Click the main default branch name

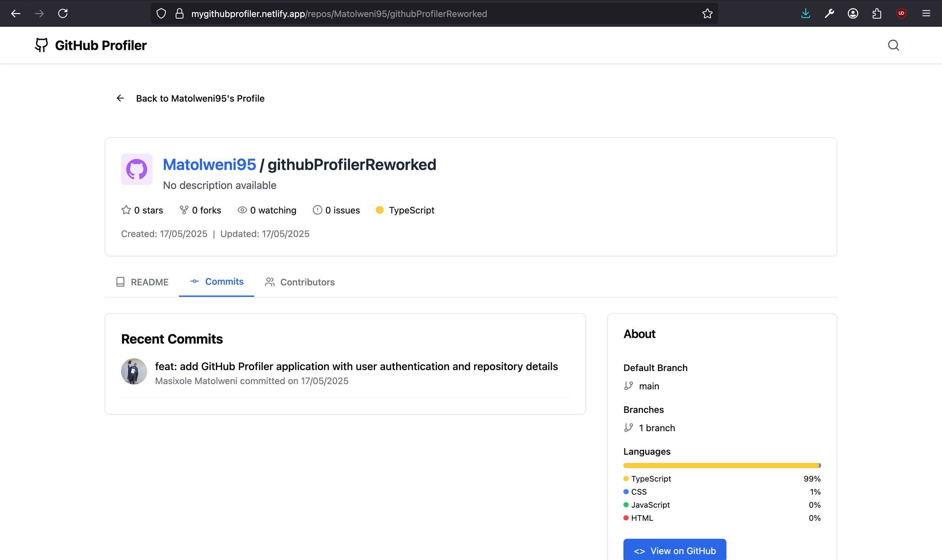pos(649,386)
